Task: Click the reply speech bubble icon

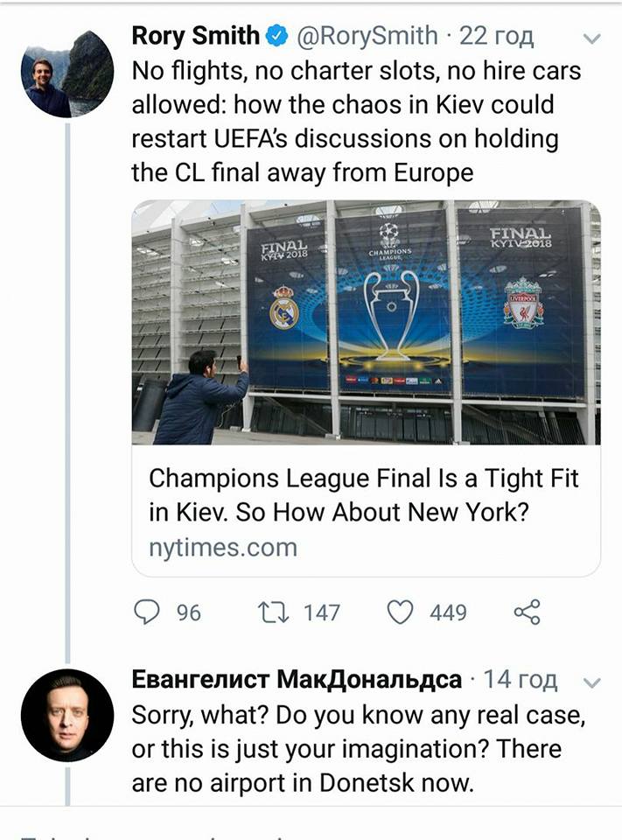Action: pos(147,612)
